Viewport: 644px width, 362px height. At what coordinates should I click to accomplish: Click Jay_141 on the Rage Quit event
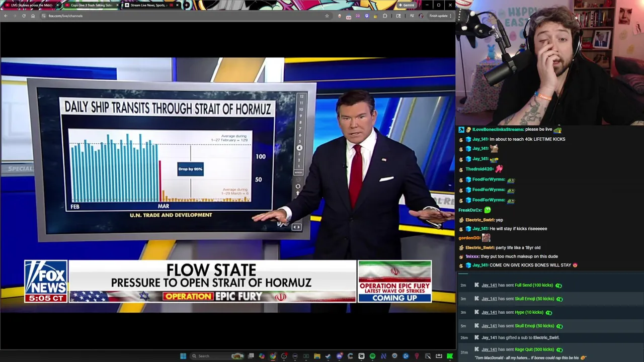pos(489,349)
